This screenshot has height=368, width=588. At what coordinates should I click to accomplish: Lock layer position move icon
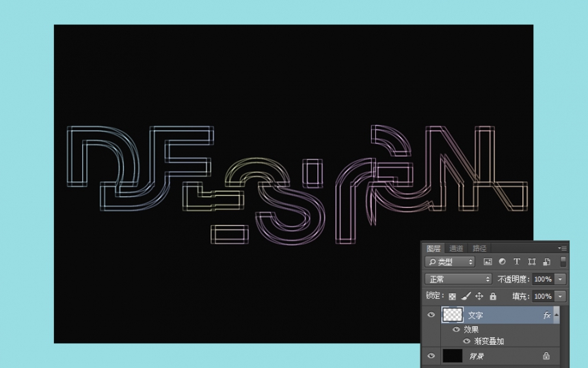point(479,296)
